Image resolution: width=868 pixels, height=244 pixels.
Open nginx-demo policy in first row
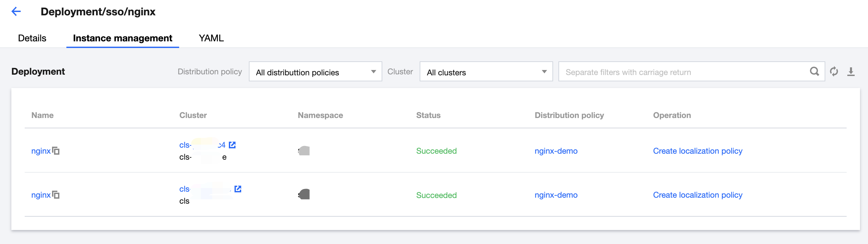pos(556,151)
